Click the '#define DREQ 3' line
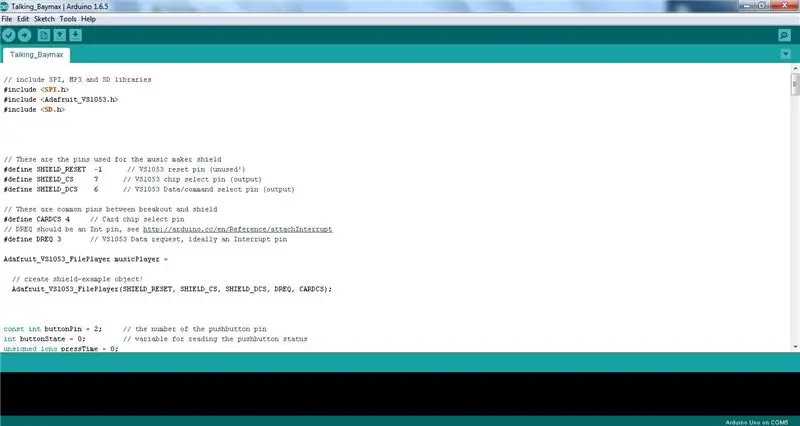 click(145, 239)
